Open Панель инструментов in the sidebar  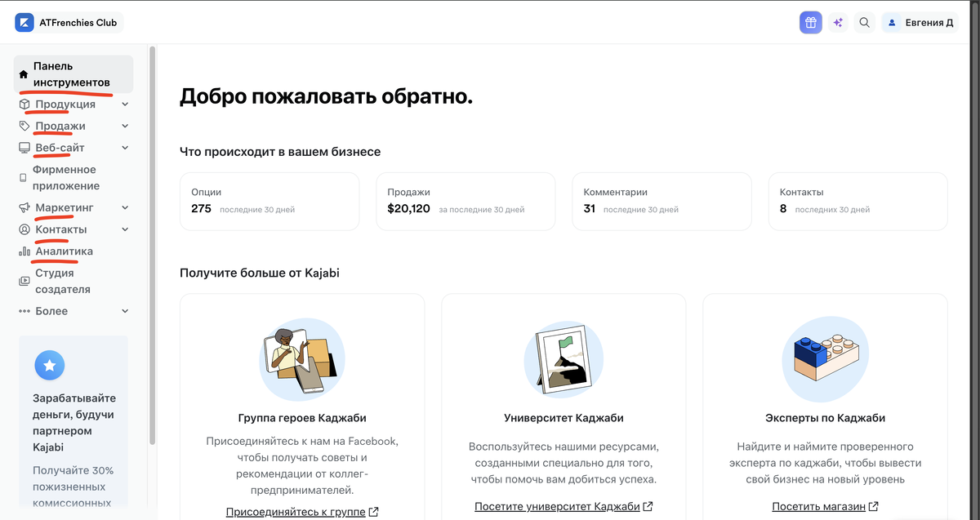[x=73, y=74]
